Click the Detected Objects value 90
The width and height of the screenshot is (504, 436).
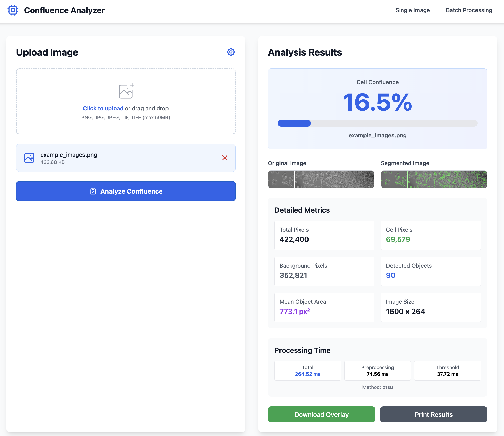point(390,275)
